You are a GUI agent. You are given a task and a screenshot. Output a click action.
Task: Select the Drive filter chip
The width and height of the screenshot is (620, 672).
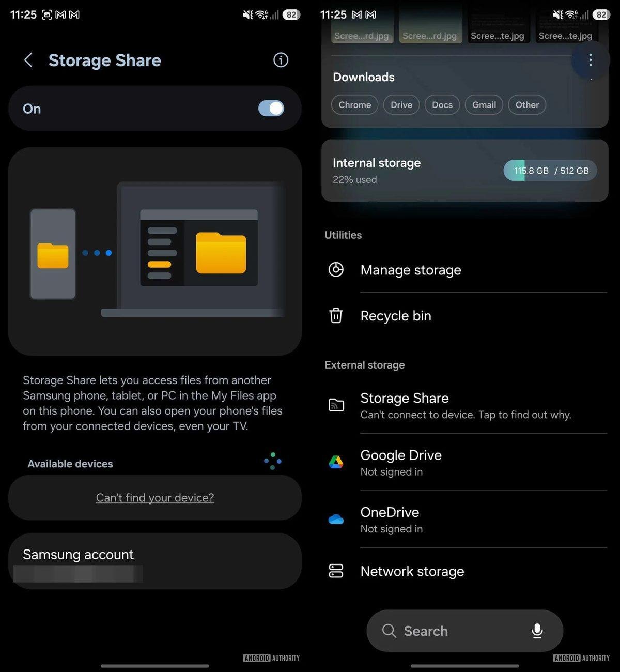point(401,105)
